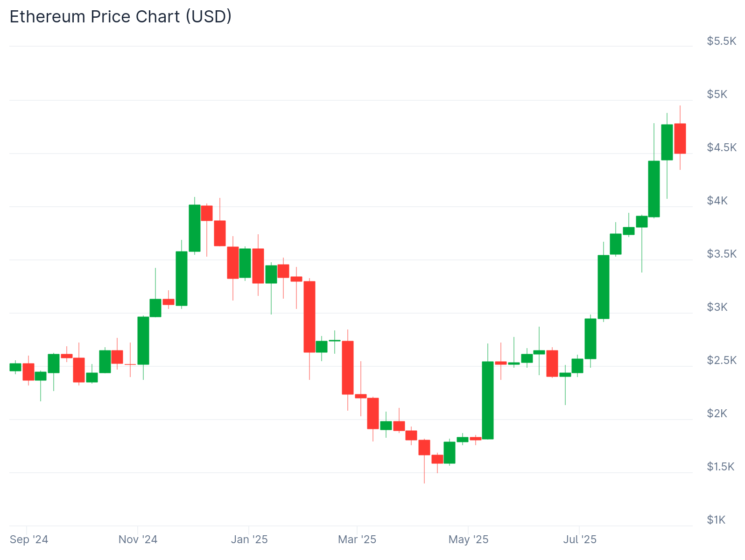Select the first green candle at the far left
Viewport: 745px width, 560px height.
coord(15,367)
